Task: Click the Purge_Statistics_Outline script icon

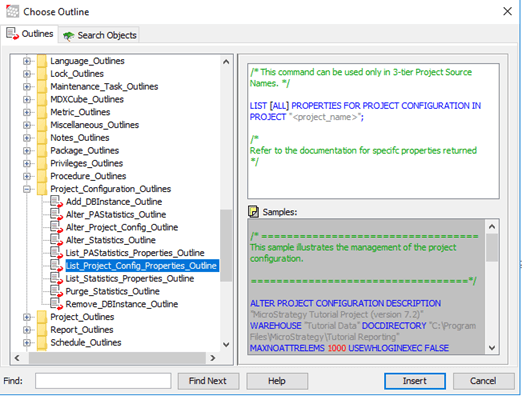Action: (56, 291)
